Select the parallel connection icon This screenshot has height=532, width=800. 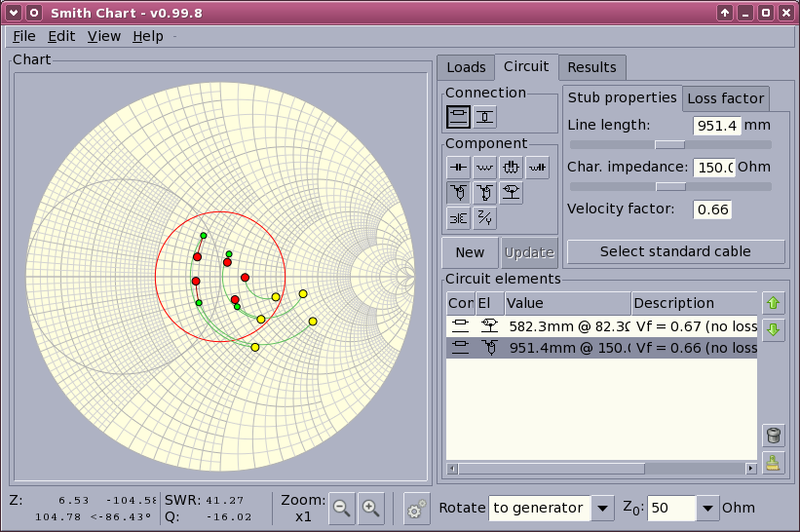pyautogui.click(x=484, y=117)
